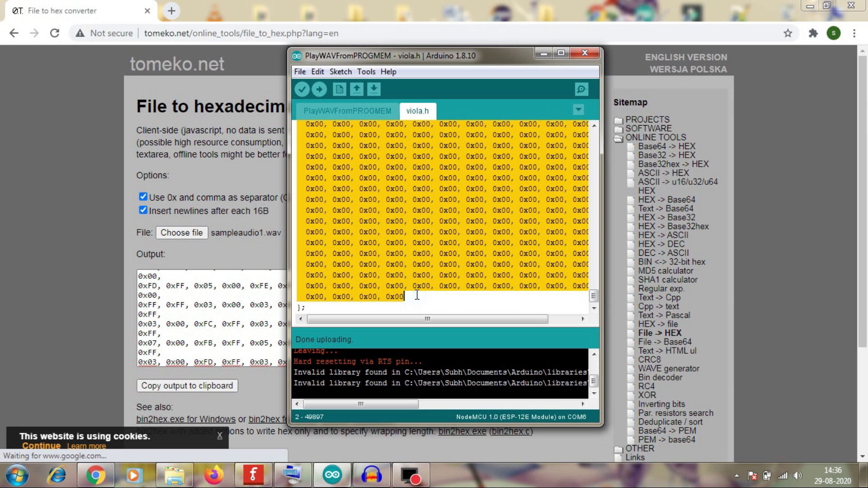The image size is (868, 488).
Task: Open the Sketch menu
Action: point(340,72)
